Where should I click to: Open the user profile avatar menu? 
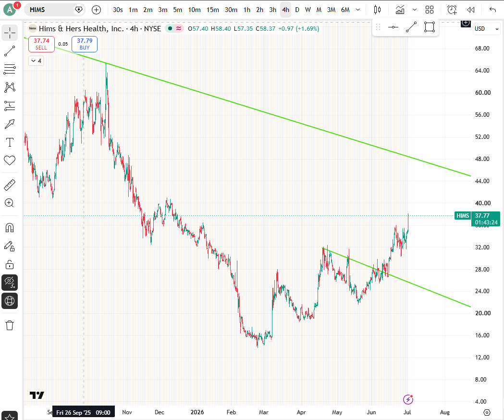pyautogui.click(x=10, y=10)
